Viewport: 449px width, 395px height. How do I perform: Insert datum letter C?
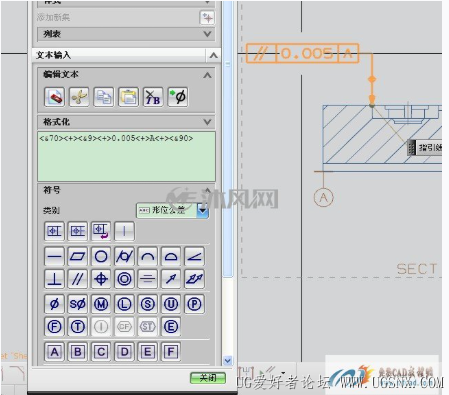tap(101, 352)
